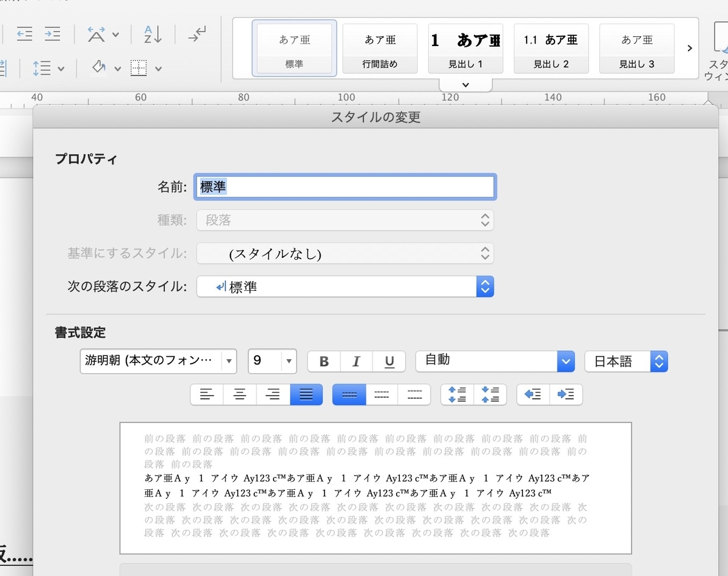Select align right in dialog
Viewport: 728px width, 576px height.
(x=273, y=395)
